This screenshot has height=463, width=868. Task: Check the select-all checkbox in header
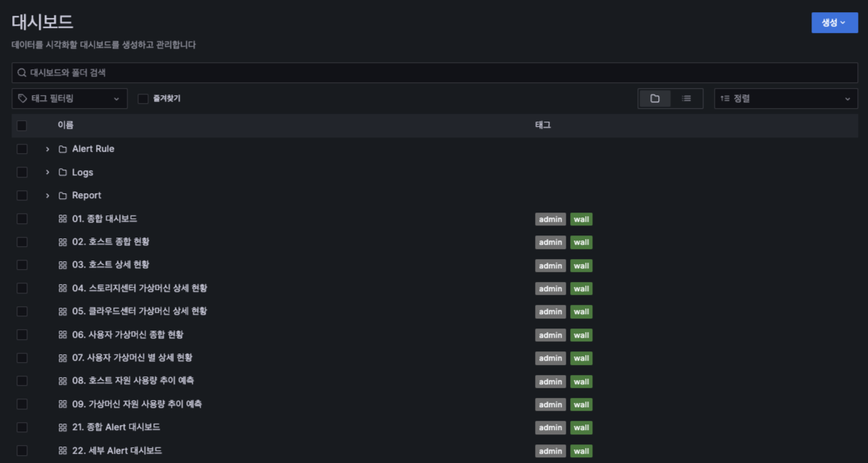pos(22,125)
